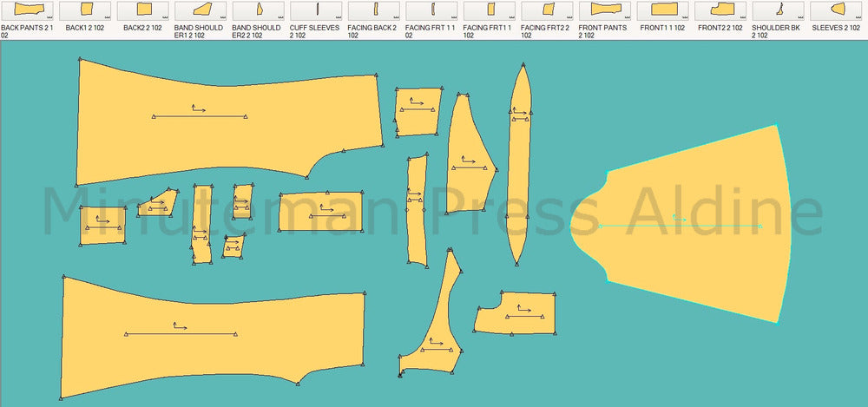868x407 pixels.
Task: Click the FRONT1 1 102 piece thumbnail
Action: [x=664, y=10]
